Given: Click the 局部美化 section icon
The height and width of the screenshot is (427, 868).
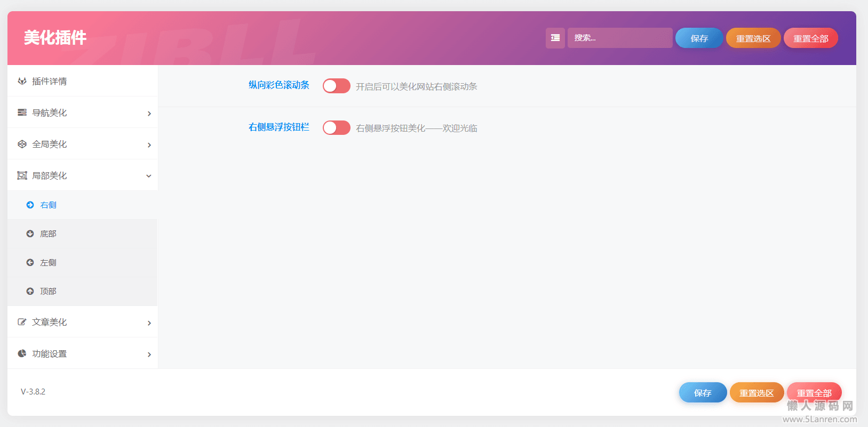Looking at the screenshot, I should point(22,175).
